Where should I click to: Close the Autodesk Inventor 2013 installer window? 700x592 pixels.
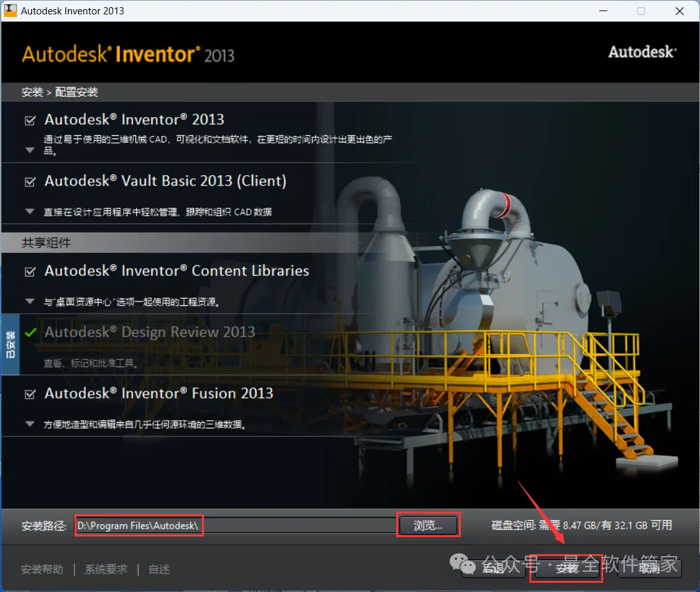(x=680, y=10)
